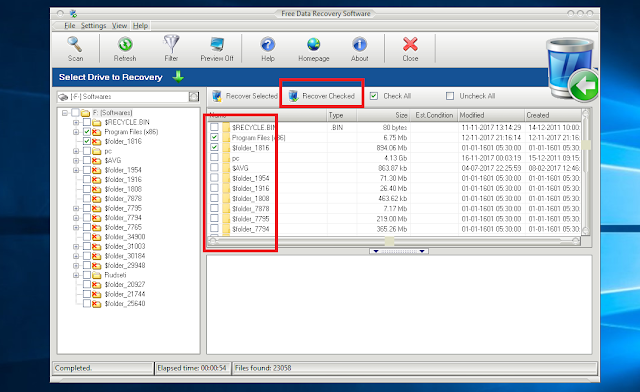Open the Help menu

[x=140, y=26]
